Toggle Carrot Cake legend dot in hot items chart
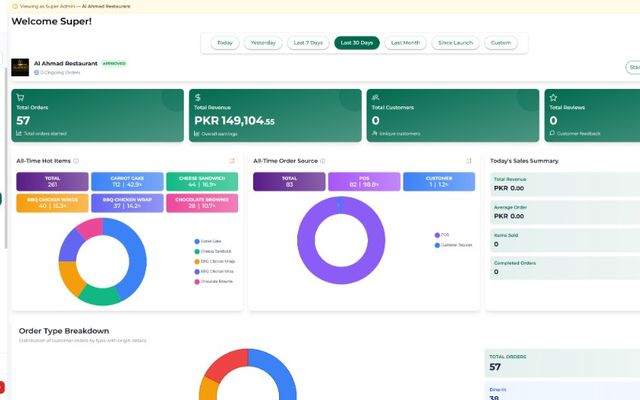 coord(197,242)
